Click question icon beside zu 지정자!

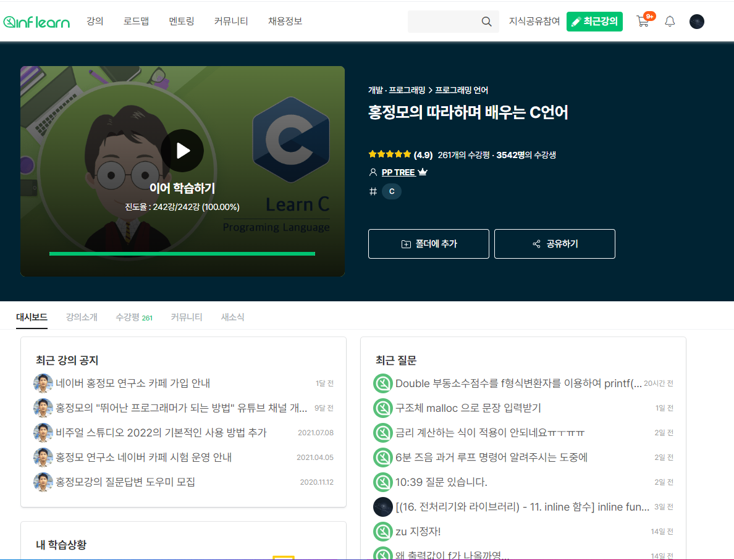point(383,532)
